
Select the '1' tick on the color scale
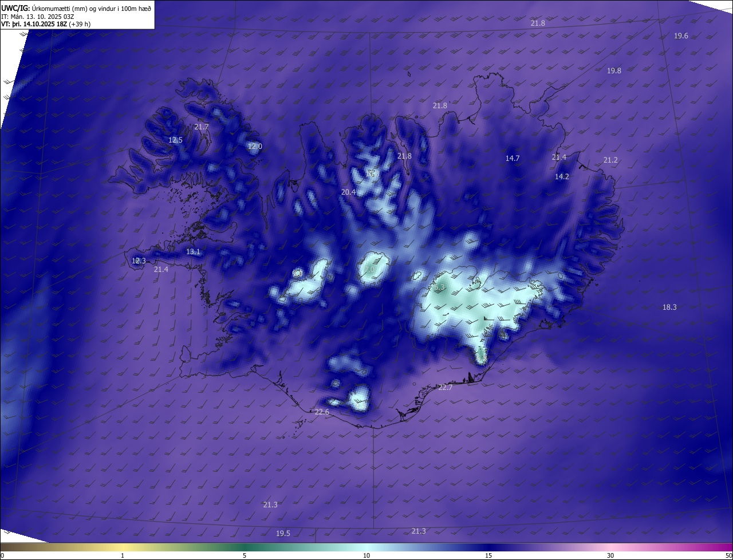point(123,555)
